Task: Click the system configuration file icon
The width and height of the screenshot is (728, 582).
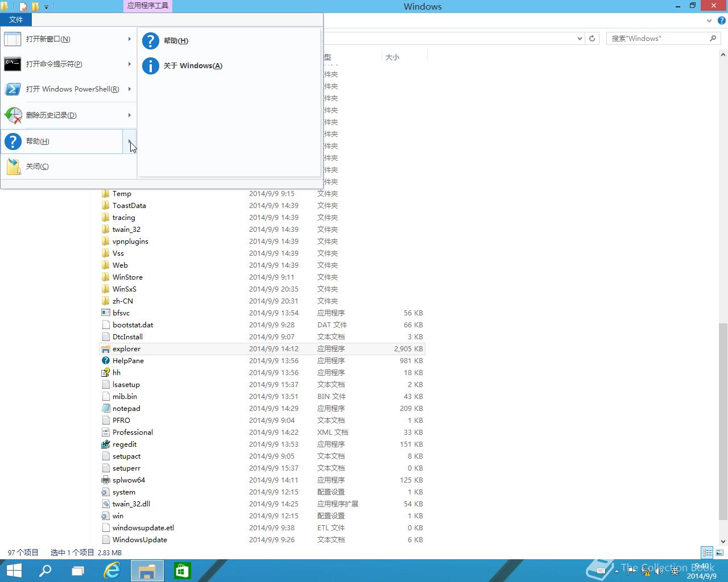Action: (105, 492)
